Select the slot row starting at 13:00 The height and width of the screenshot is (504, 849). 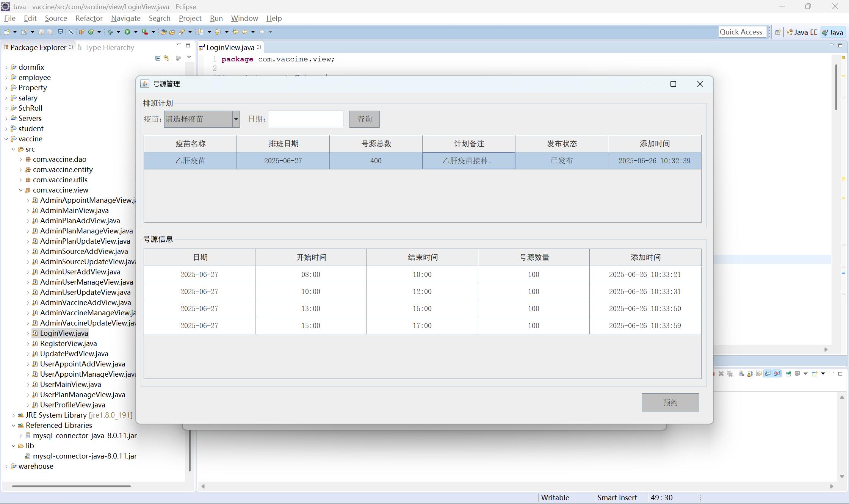422,308
